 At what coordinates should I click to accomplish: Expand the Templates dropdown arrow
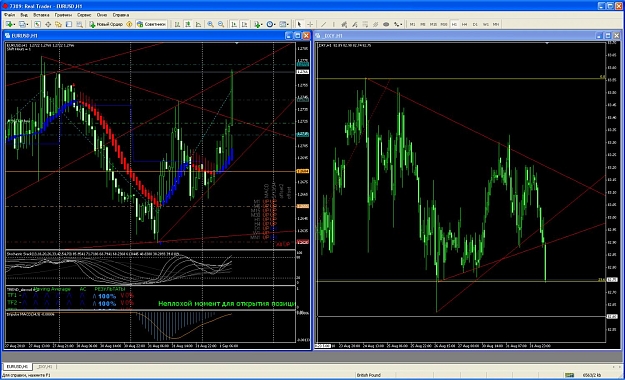click(x=288, y=24)
